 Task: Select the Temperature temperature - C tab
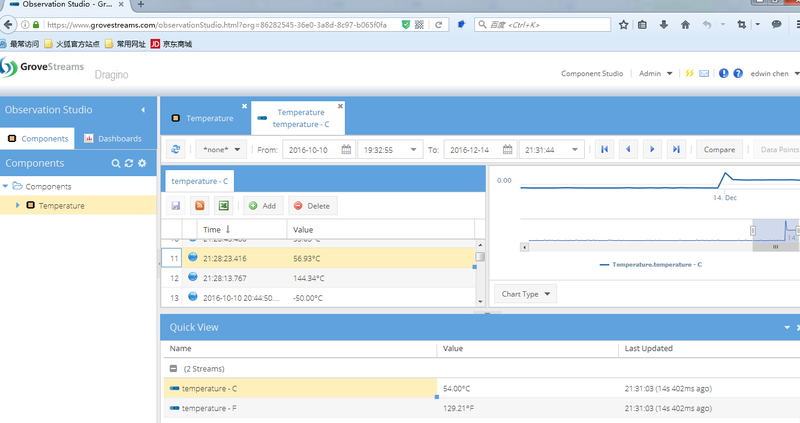pos(298,118)
